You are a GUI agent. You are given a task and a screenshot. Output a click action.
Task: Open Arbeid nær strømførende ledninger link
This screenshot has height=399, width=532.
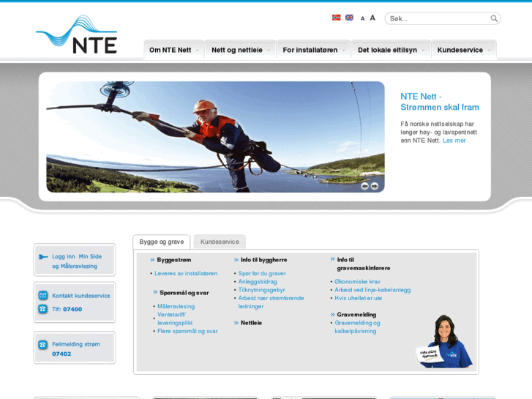click(x=271, y=302)
